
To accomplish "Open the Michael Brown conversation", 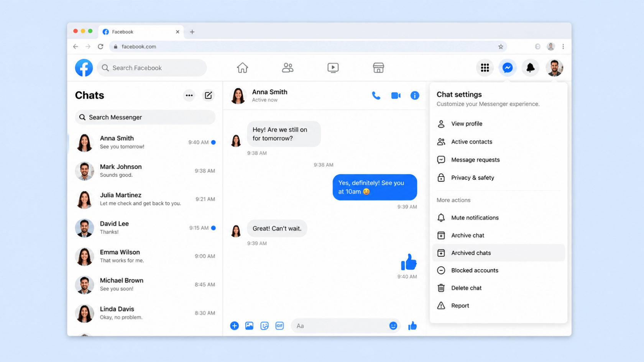I will 145,285.
